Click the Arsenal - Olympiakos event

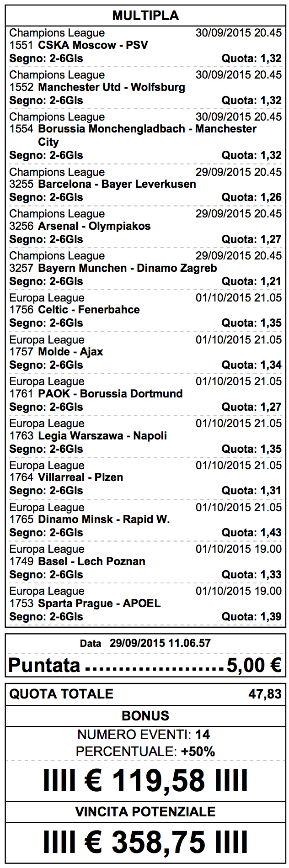[x=94, y=226]
